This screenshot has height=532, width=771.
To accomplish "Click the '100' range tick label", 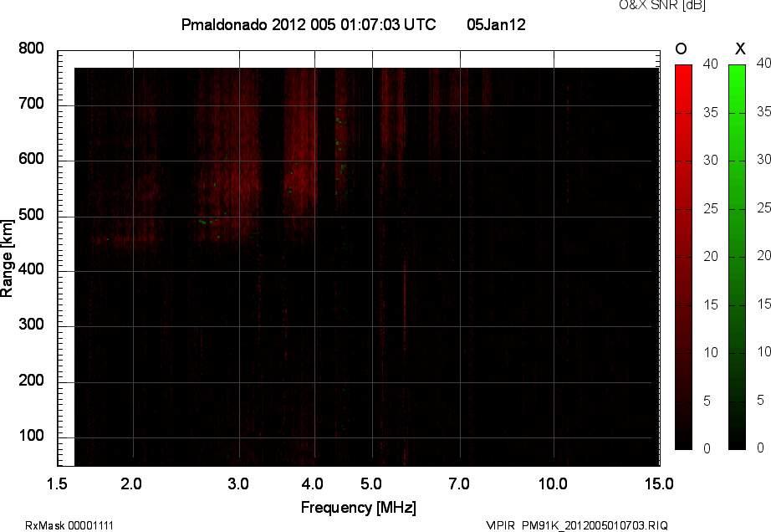I will 31,436.
